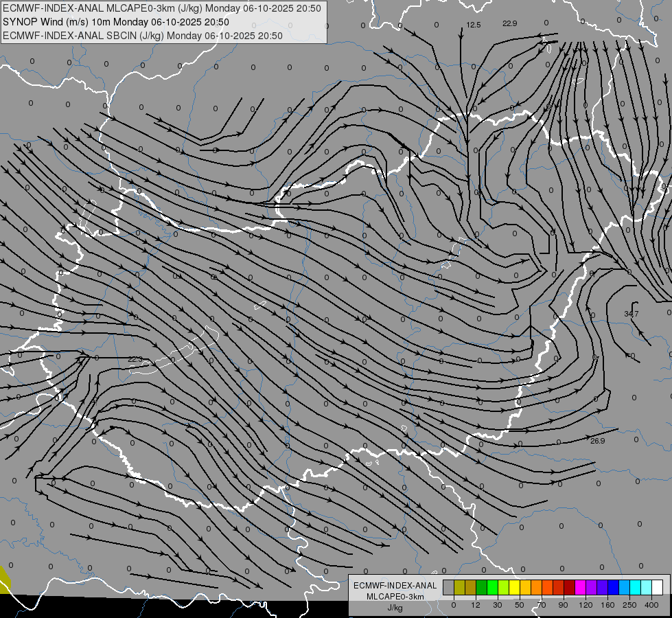Click the 34.7 value on the map

(x=632, y=314)
